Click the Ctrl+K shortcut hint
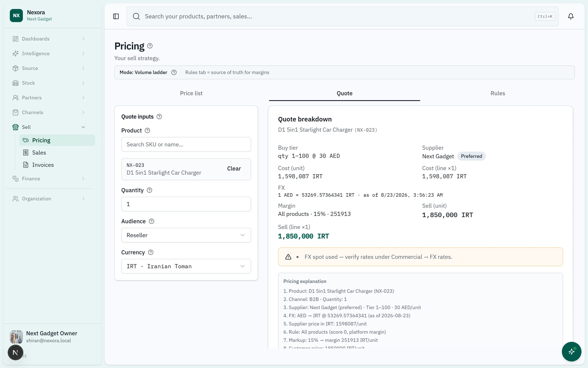Viewport: 588px width, 368px height. (x=545, y=16)
